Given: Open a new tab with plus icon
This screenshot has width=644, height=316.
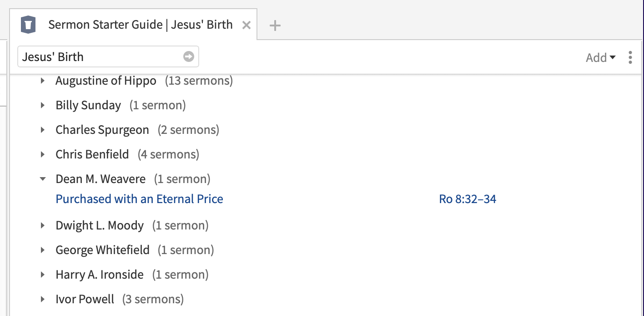Looking at the screenshot, I should pos(275,25).
